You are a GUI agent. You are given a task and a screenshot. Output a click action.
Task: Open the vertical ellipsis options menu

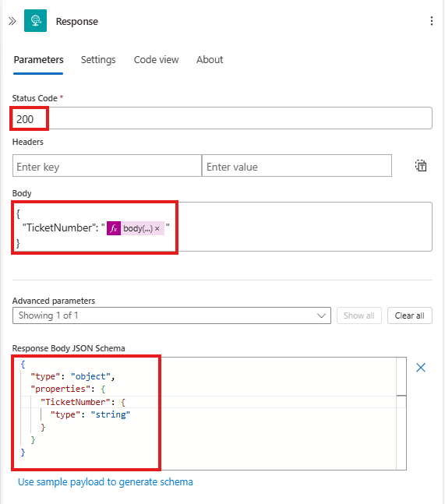[x=432, y=21]
